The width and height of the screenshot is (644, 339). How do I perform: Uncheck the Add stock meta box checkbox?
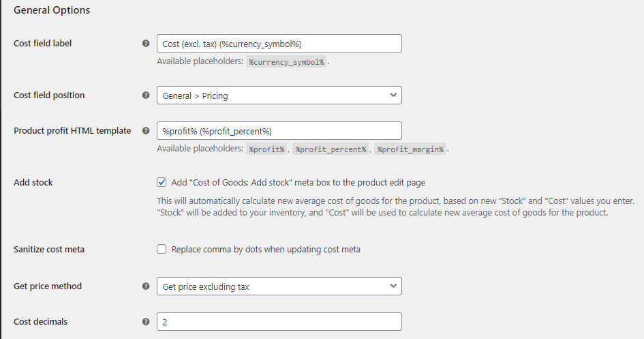tap(162, 182)
